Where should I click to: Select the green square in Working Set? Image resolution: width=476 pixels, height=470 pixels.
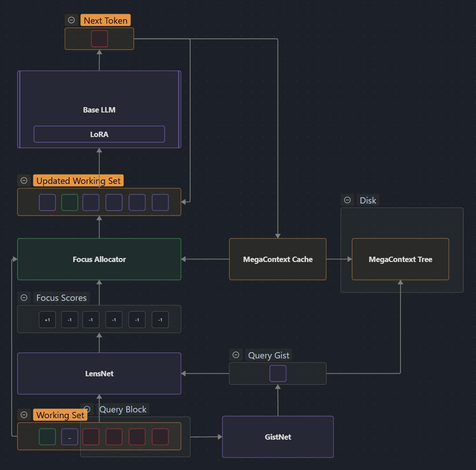(x=47, y=437)
